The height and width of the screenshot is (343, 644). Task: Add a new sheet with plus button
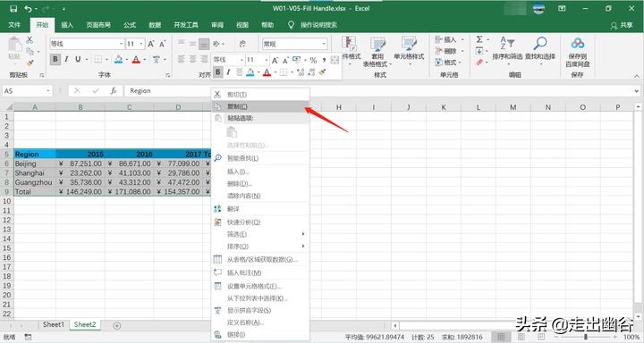click(116, 325)
